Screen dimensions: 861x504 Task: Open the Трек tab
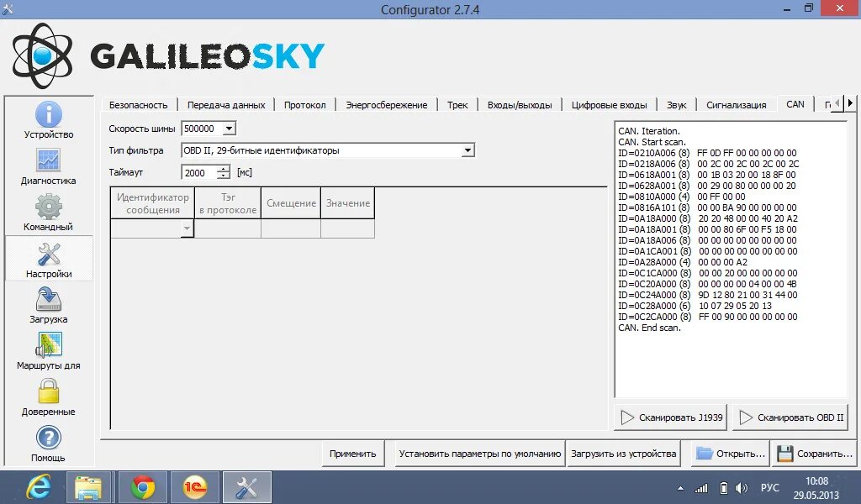[x=457, y=104]
